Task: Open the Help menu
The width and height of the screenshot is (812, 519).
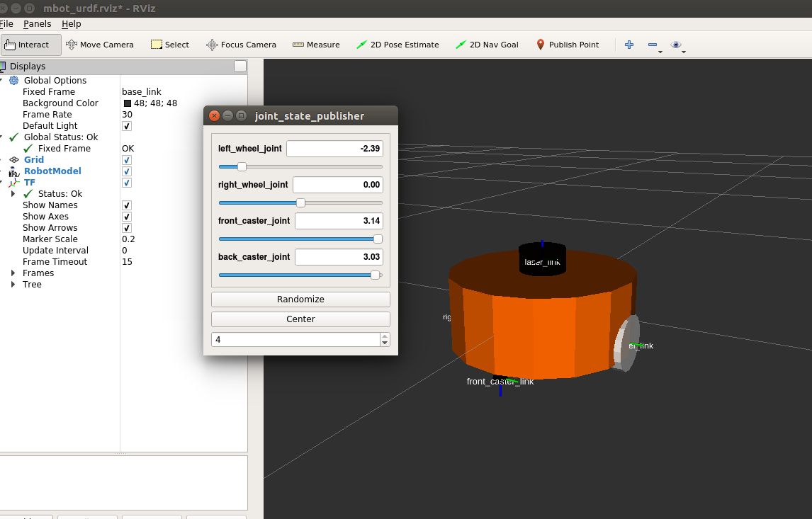Action: [x=69, y=23]
